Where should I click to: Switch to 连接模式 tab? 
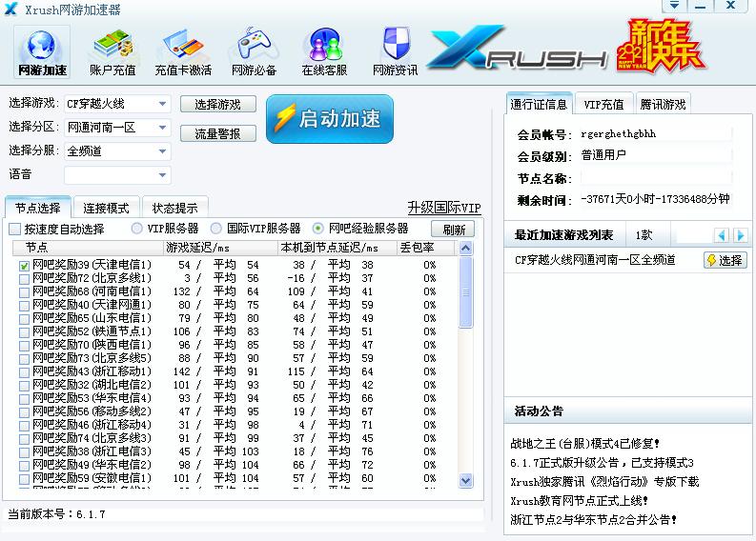pos(106,208)
